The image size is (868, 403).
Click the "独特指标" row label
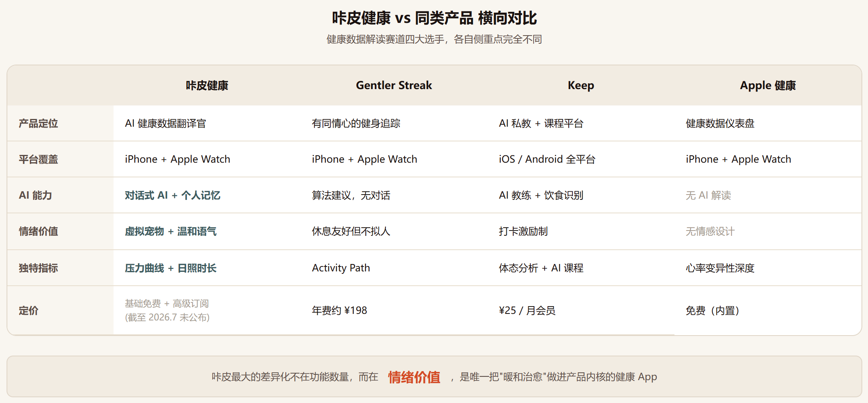38,268
